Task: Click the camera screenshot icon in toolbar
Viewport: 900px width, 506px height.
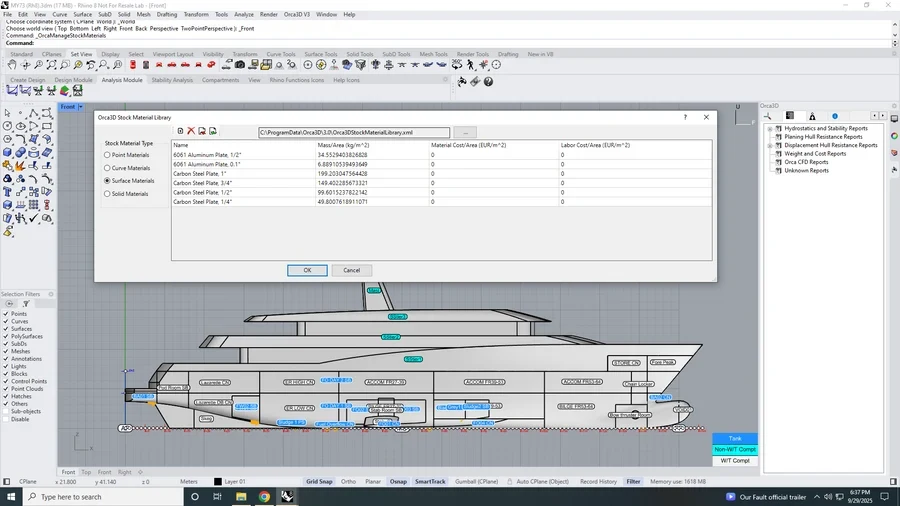Action: pyautogui.click(x=240, y=65)
